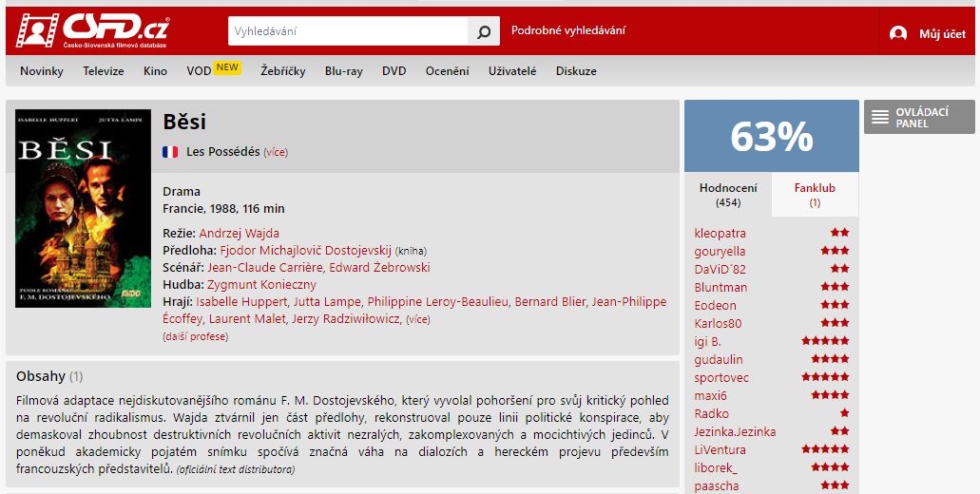This screenshot has height=494, width=980.
Task: Click the magnifying glass search icon
Action: [x=484, y=31]
